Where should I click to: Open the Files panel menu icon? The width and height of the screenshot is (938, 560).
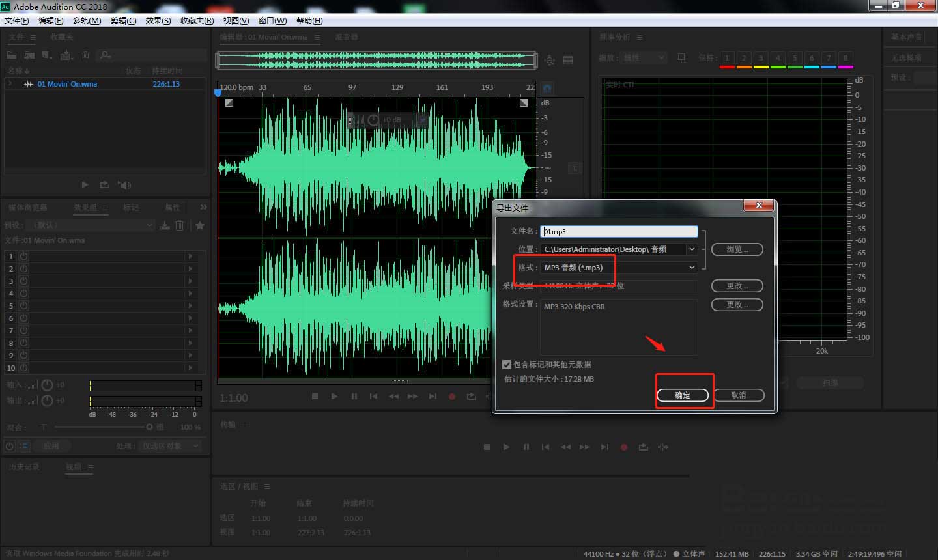pos(33,37)
